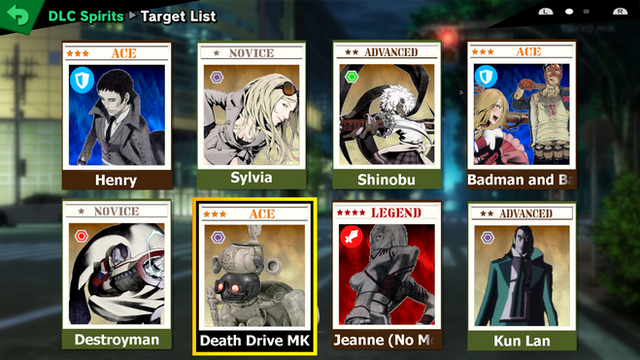Click the Target List breadcrumb label
The image size is (640, 360).
178,16
